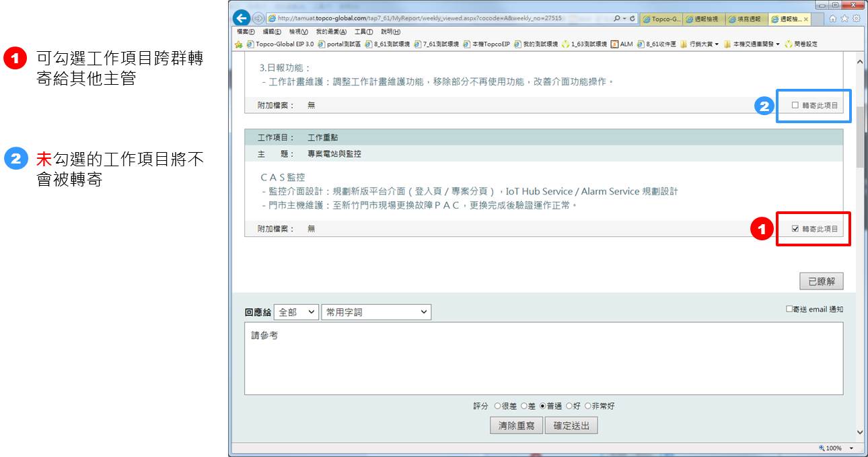Click the 確定送出 button
The height and width of the screenshot is (457, 868).
571,426
